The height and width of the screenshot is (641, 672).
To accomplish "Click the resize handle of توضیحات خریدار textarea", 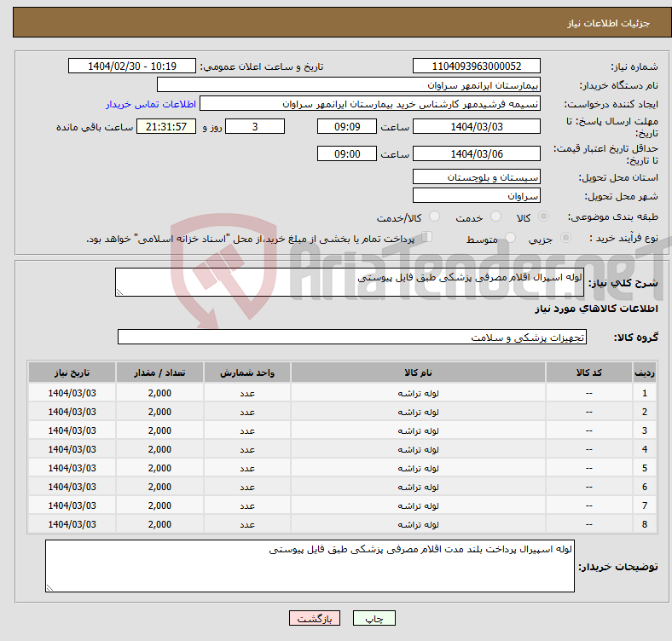I will click(x=49, y=588).
